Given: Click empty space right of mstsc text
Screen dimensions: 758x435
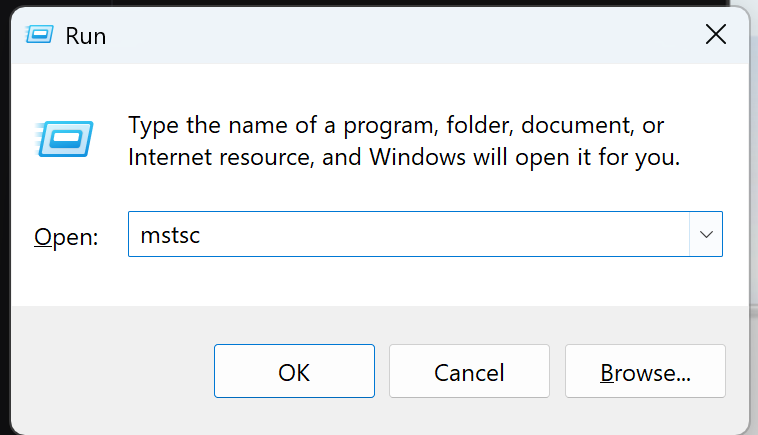Looking at the screenshot, I should coord(445,234).
